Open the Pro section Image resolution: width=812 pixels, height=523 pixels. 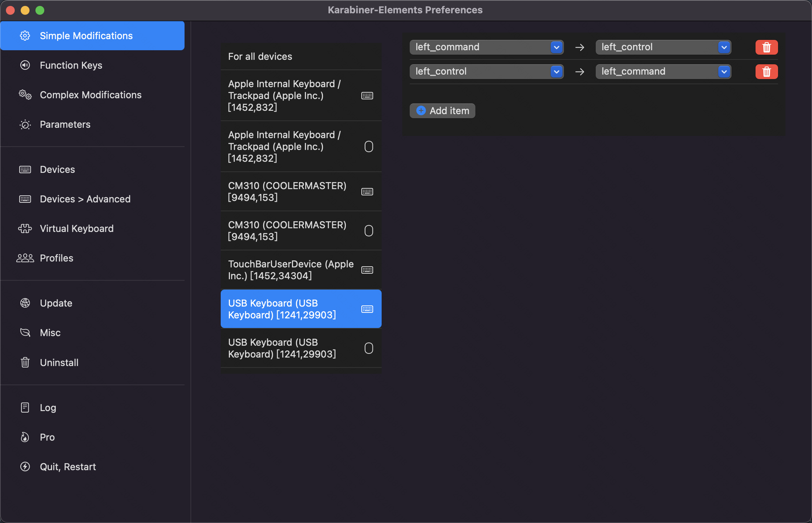92,437
